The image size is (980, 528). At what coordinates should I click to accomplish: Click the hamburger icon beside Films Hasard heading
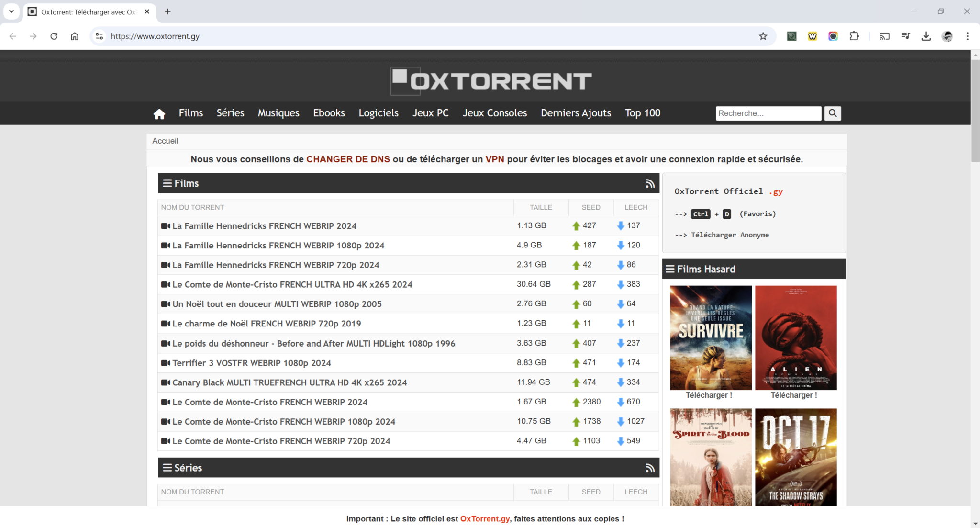click(x=670, y=269)
